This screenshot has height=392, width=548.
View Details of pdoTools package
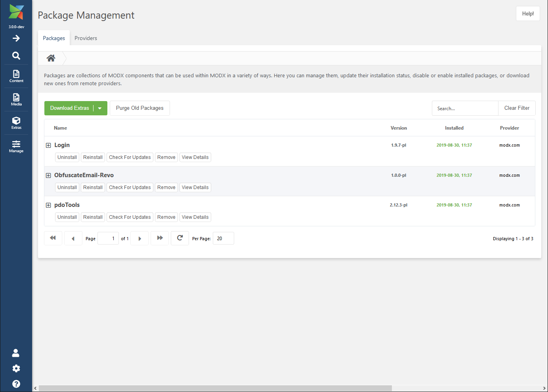pos(195,217)
